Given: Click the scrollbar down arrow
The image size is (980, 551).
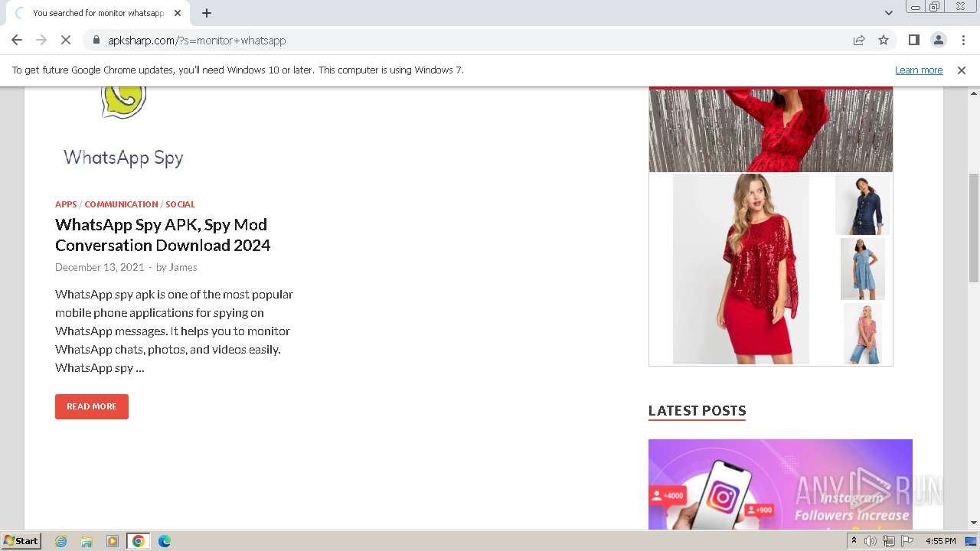Looking at the screenshot, I should click(x=974, y=523).
